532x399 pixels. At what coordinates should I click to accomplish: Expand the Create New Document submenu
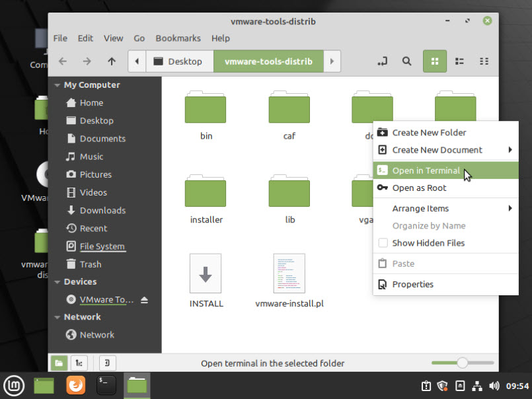(445, 150)
